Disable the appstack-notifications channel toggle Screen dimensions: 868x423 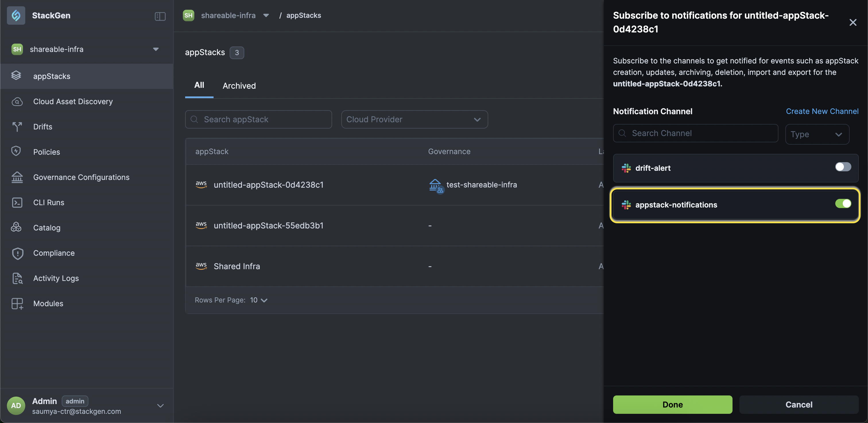point(843,203)
